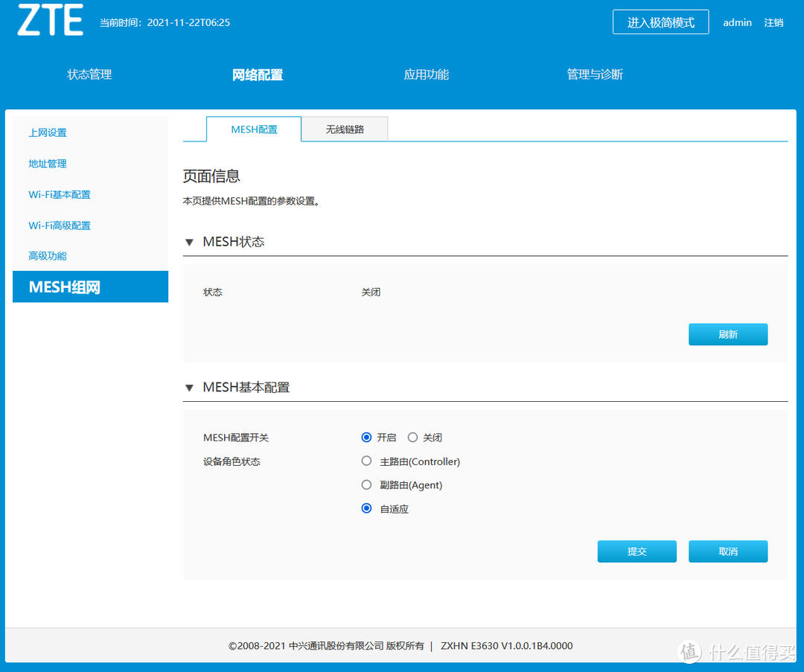This screenshot has width=804, height=672.
Task: Open the 状态管理 menu
Action: click(x=89, y=74)
